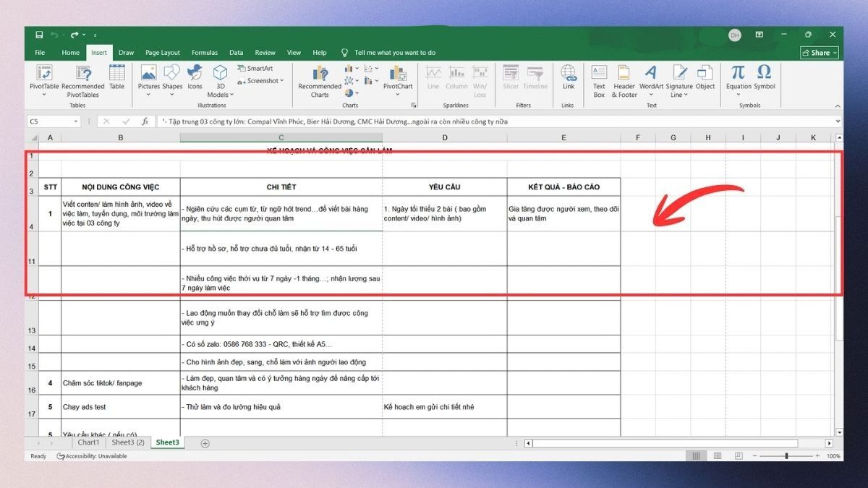Insert a Line sparkline
Screen dimensions: 868x488
[433, 77]
